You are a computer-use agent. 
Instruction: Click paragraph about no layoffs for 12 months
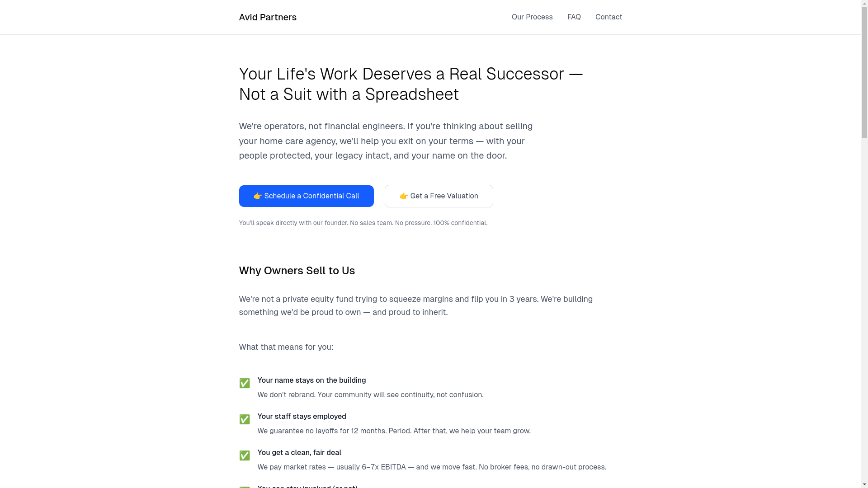coord(394,431)
